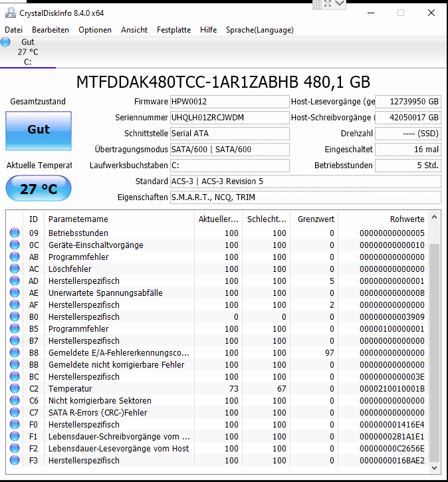Click the Drehzahl value ---- (SSD)
The width and height of the screenshot is (448, 482).
[408, 134]
